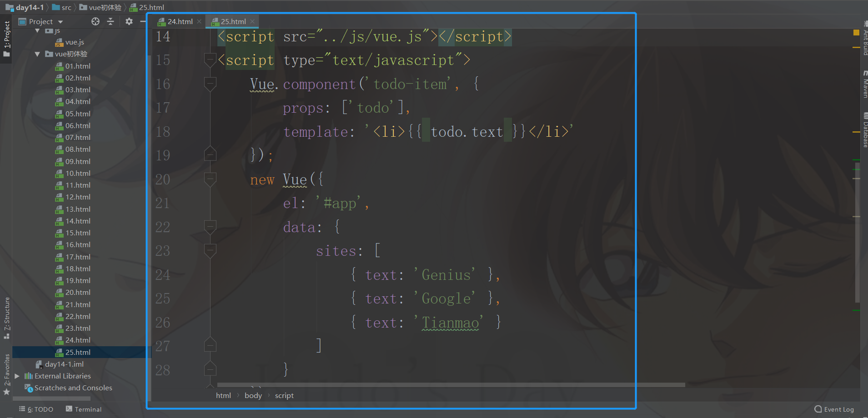
Task: Open the Project view dropdown
Action: (60, 21)
